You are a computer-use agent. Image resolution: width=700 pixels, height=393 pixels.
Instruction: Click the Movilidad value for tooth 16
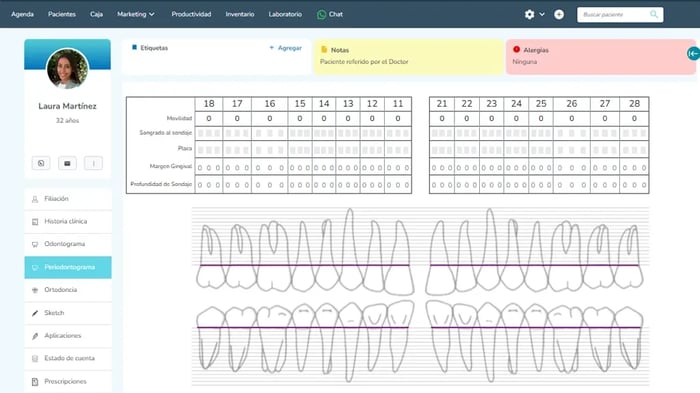[270, 119]
